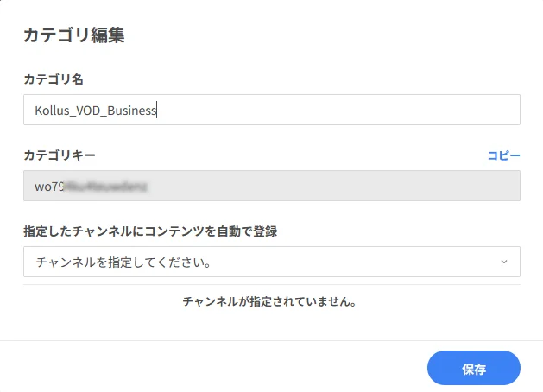Click the コピー link to copy the key
The width and height of the screenshot is (543, 392).
503,155
